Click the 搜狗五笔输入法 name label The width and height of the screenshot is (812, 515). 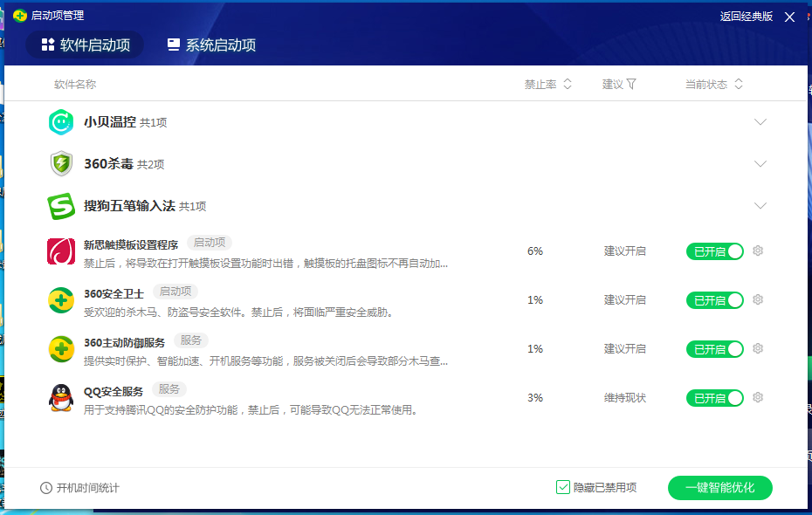[x=129, y=206]
